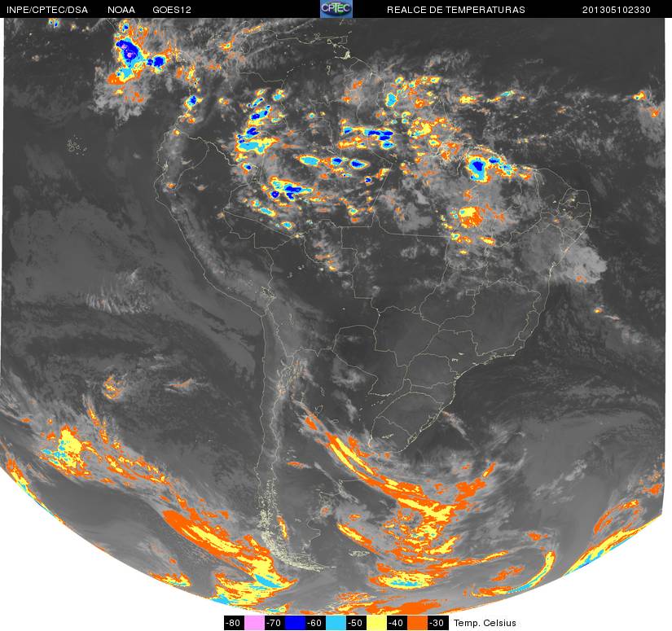Image resolution: width=672 pixels, height=631 pixels.
Task: Click the REALCE DE TEMPERATURAS title
Action: [x=455, y=10]
